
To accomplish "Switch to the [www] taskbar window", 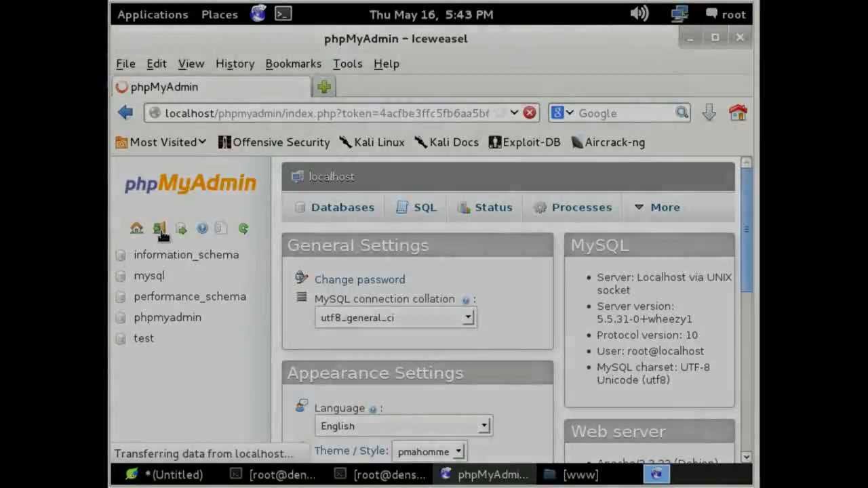I will pyautogui.click(x=572, y=474).
